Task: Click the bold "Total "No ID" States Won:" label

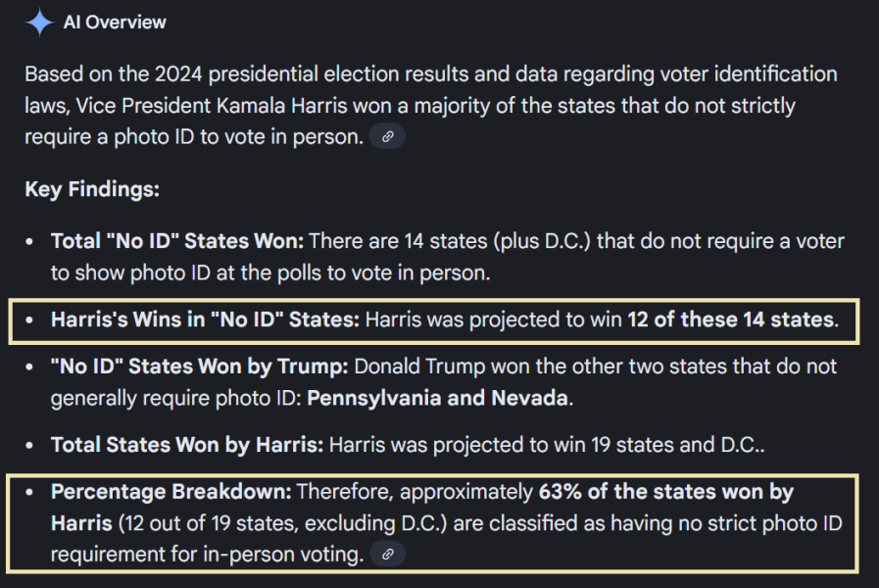Action: coord(178,241)
